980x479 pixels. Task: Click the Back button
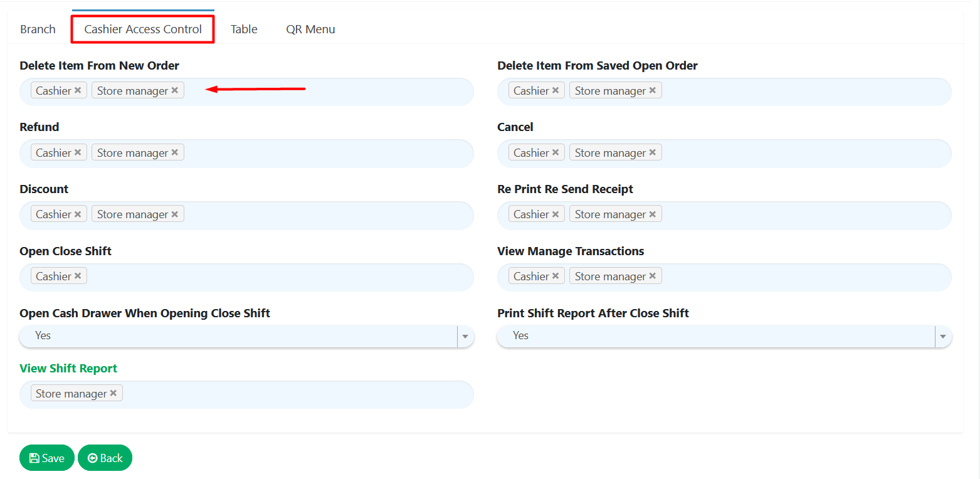pos(105,458)
